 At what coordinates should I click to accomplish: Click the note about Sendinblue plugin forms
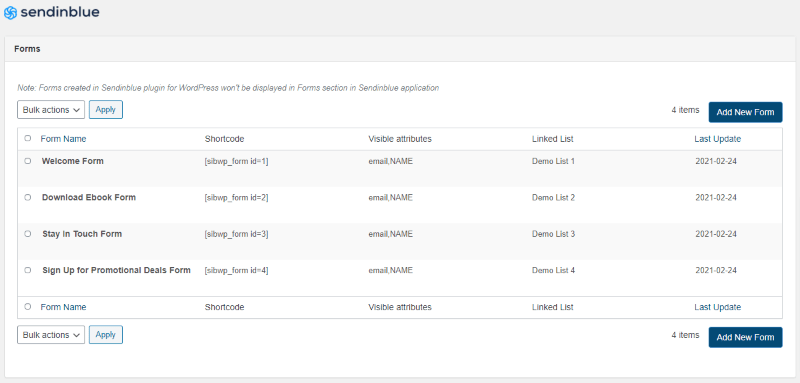click(228, 88)
